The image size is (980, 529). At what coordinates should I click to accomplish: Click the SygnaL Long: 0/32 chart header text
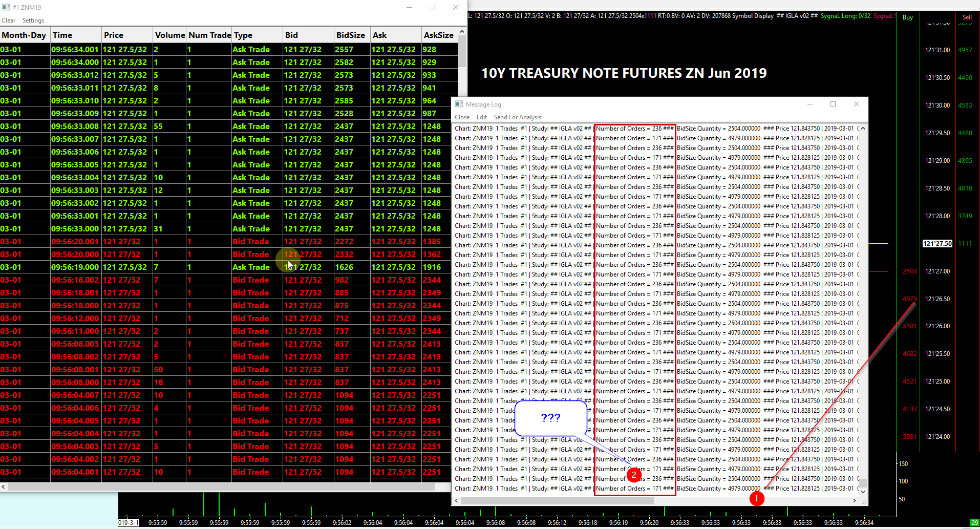(x=845, y=16)
